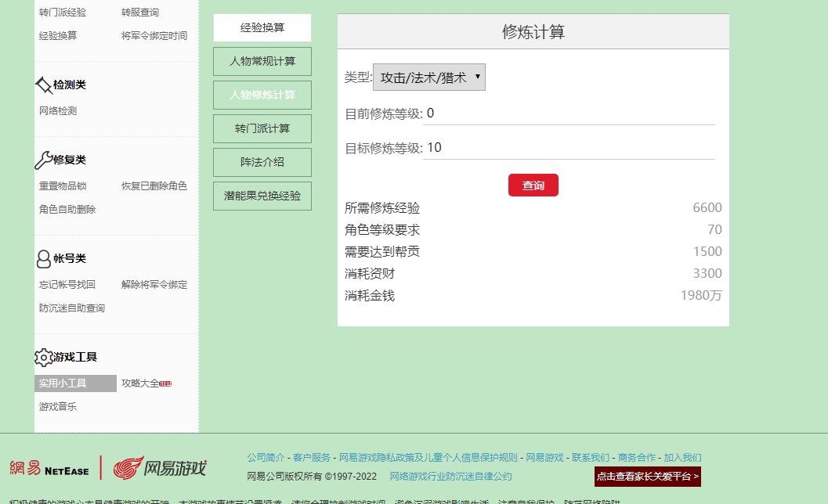
Task: Click the 点击查看家长关爱平台 button
Action: coord(647,477)
